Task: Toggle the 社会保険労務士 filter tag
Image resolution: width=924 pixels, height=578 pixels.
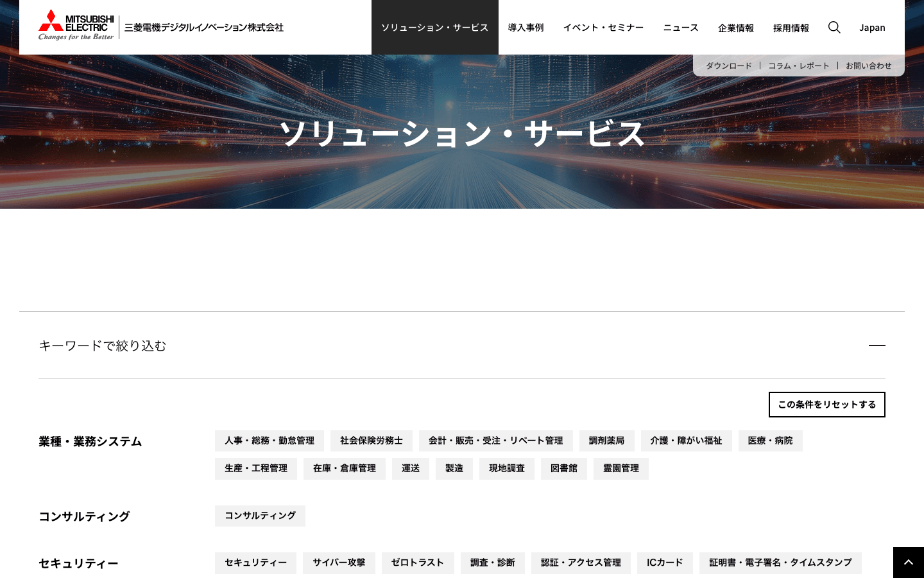Action: (x=372, y=441)
